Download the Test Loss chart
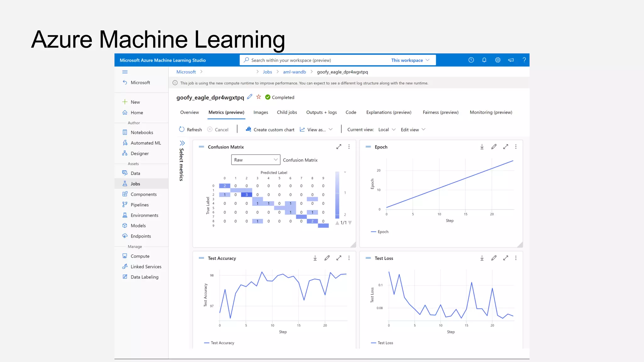 [x=482, y=258]
